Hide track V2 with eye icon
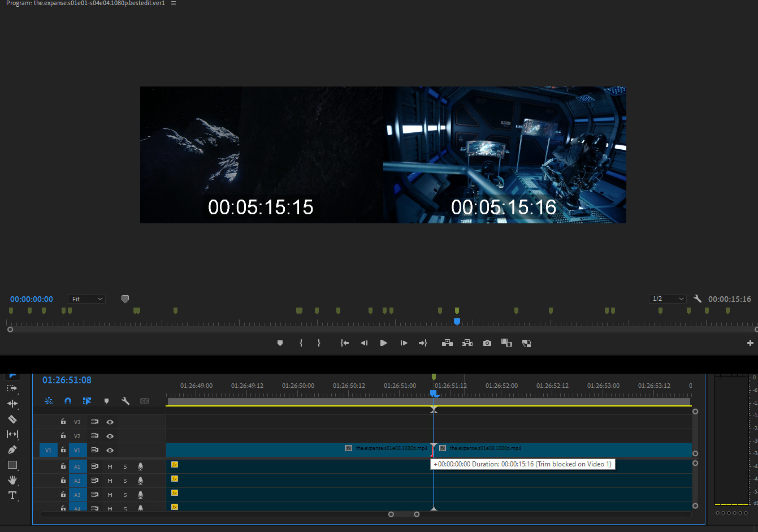 [110, 436]
